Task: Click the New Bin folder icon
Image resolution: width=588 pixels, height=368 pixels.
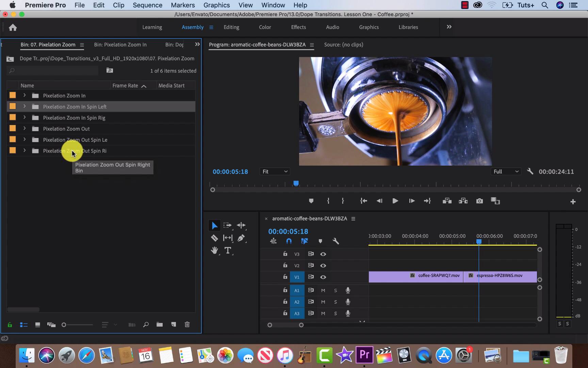Action: (x=160, y=324)
